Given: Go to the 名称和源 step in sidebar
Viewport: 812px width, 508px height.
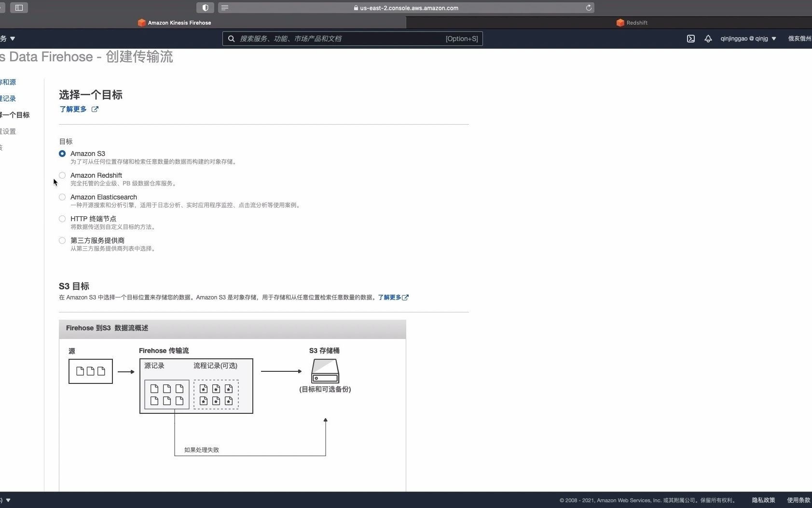Looking at the screenshot, I should click(x=8, y=82).
